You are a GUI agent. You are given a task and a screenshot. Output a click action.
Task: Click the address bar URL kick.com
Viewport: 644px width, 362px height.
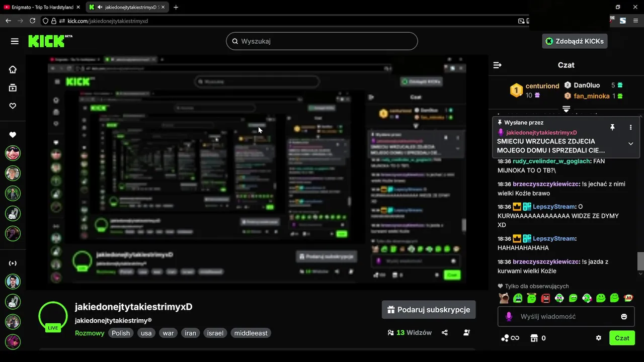pos(108,21)
